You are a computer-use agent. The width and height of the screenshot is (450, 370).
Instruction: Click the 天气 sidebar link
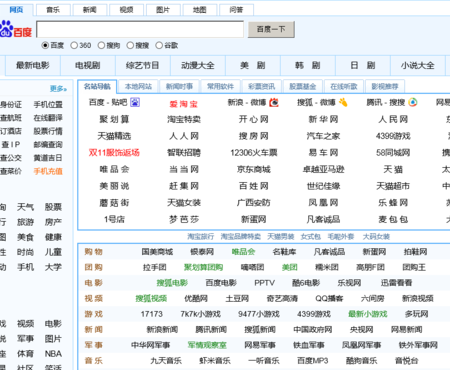[x=25, y=207]
